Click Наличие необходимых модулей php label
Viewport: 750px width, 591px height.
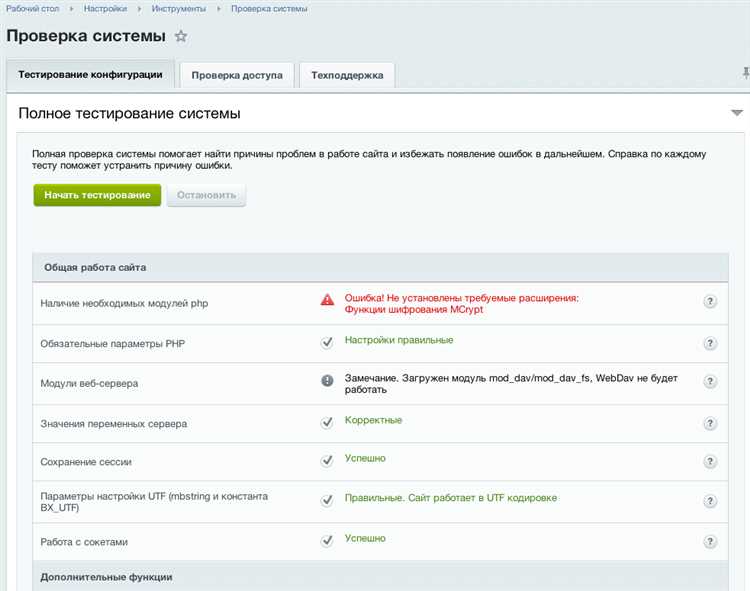pos(124,304)
